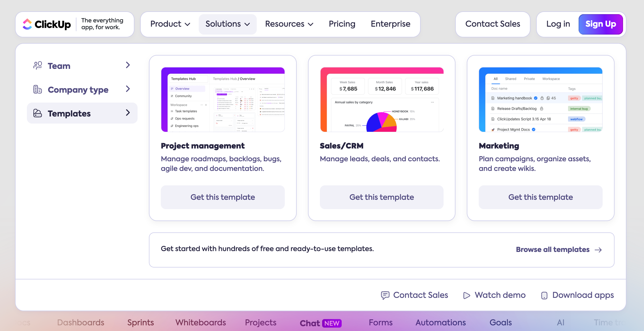Click the Download apps phone icon
Viewport: 644px width, 331px height.
tap(544, 295)
